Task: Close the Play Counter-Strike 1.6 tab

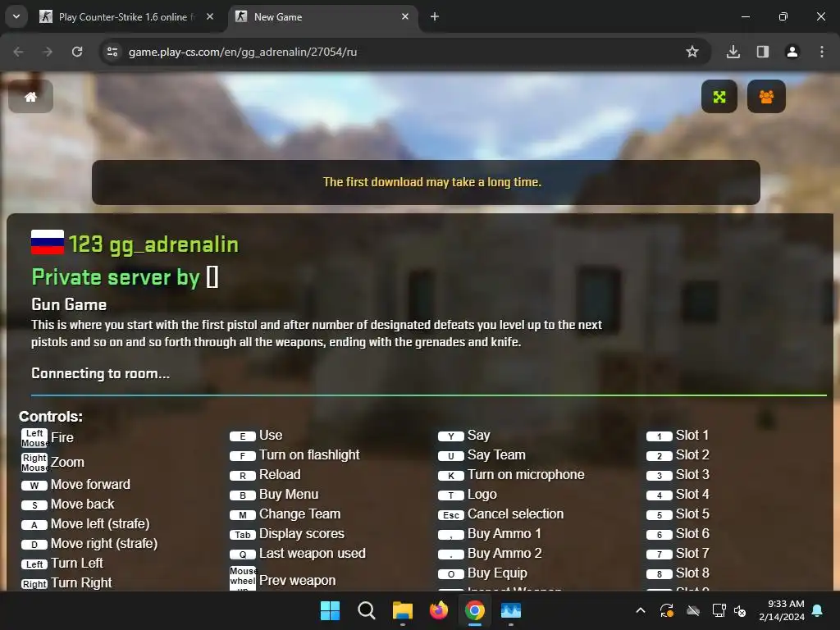Action: [x=210, y=16]
